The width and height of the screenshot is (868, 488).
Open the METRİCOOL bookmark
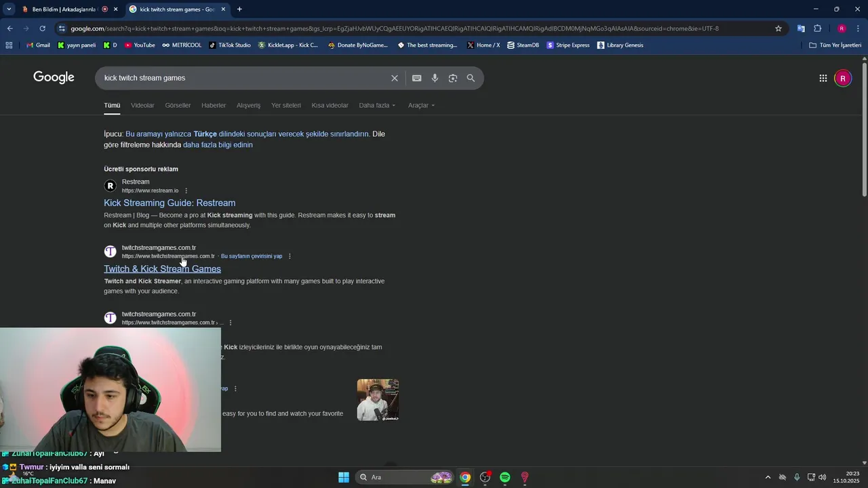click(x=182, y=45)
